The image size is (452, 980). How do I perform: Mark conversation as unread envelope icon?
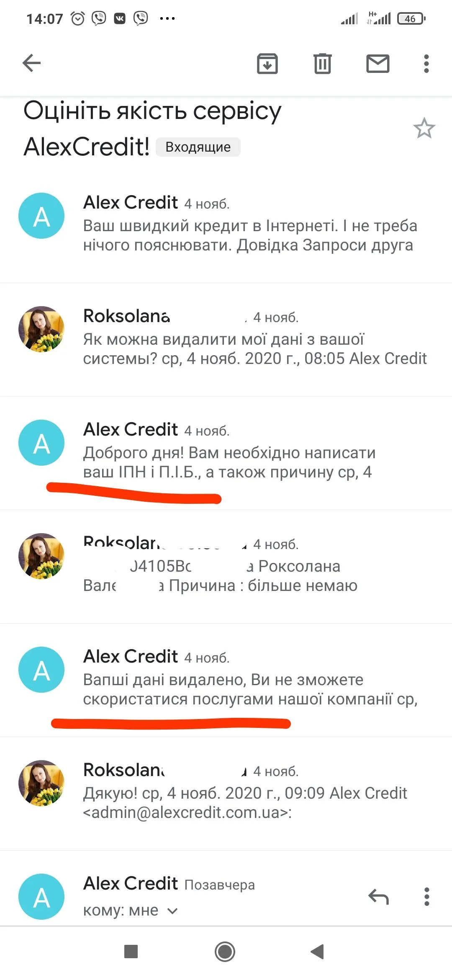(x=378, y=64)
